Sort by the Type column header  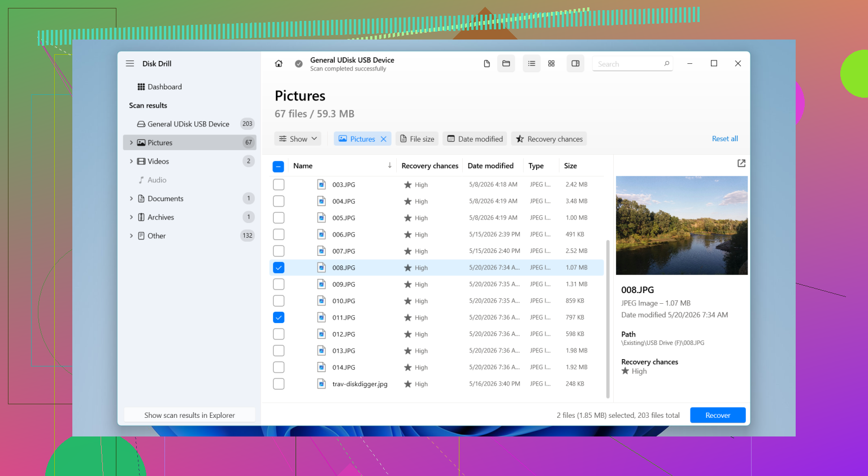[x=536, y=165]
